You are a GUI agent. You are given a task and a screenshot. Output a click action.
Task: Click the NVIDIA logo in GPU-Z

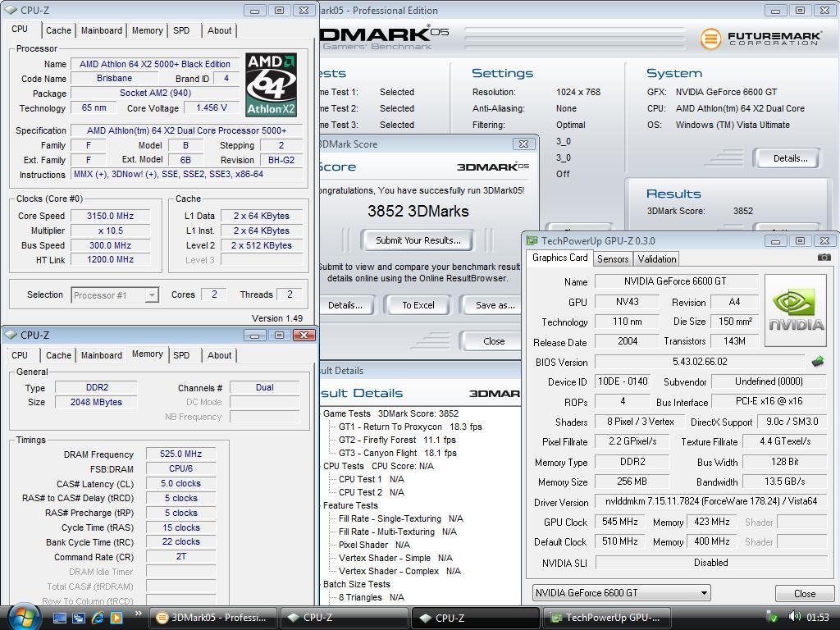(796, 310)
